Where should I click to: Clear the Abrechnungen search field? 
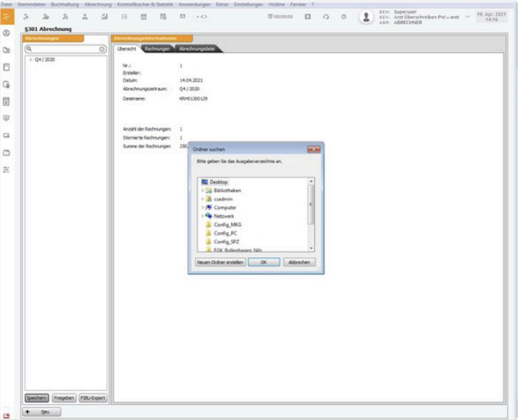coord(102,49)
